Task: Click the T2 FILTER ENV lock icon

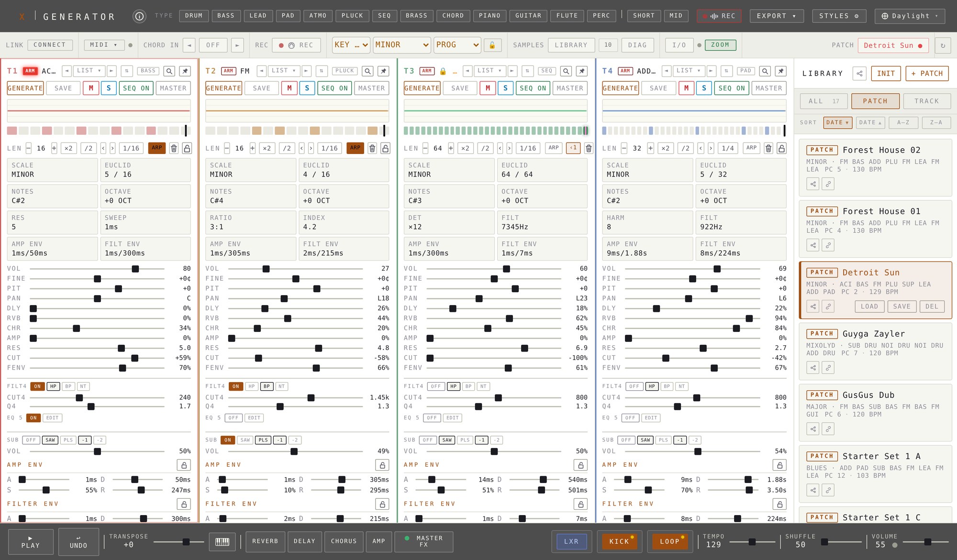Action: (382, 504)
